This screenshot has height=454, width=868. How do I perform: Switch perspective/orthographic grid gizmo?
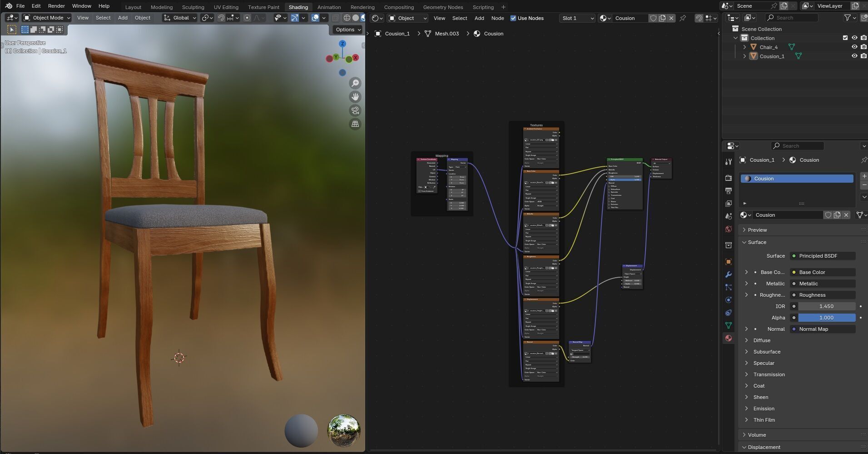(x=355, y=124)
